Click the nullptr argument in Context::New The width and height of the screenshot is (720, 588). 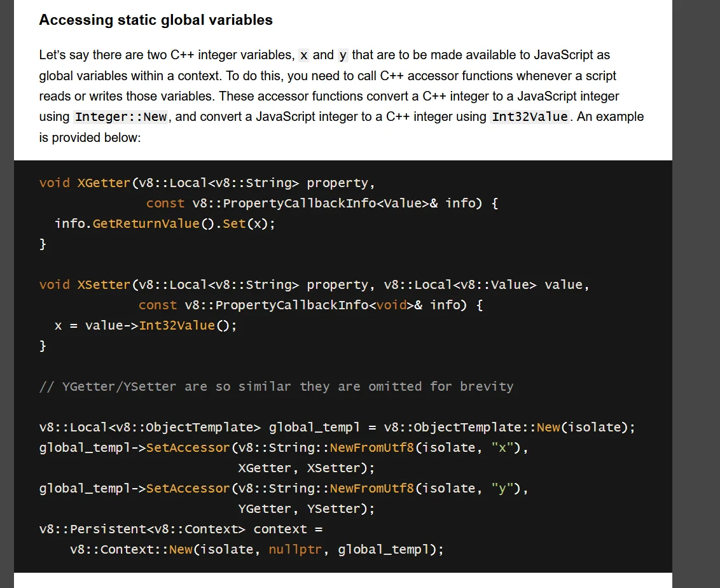[x=295, y=550]
